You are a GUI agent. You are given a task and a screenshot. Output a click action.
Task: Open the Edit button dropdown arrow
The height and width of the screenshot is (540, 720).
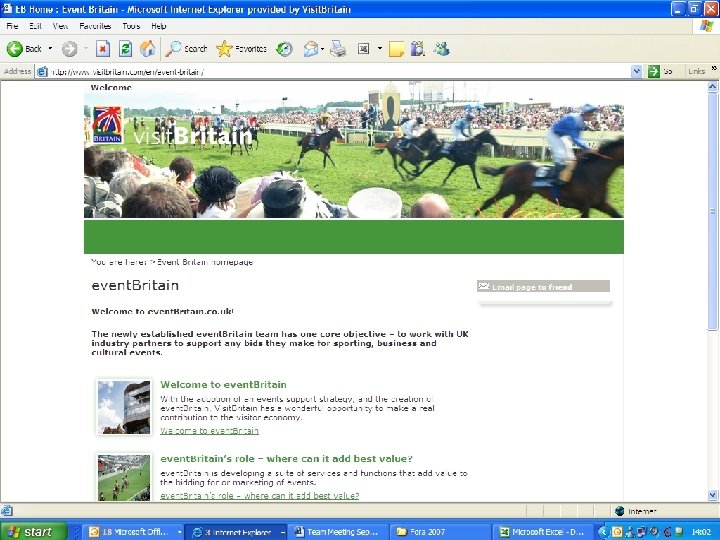tap(380, 49)
